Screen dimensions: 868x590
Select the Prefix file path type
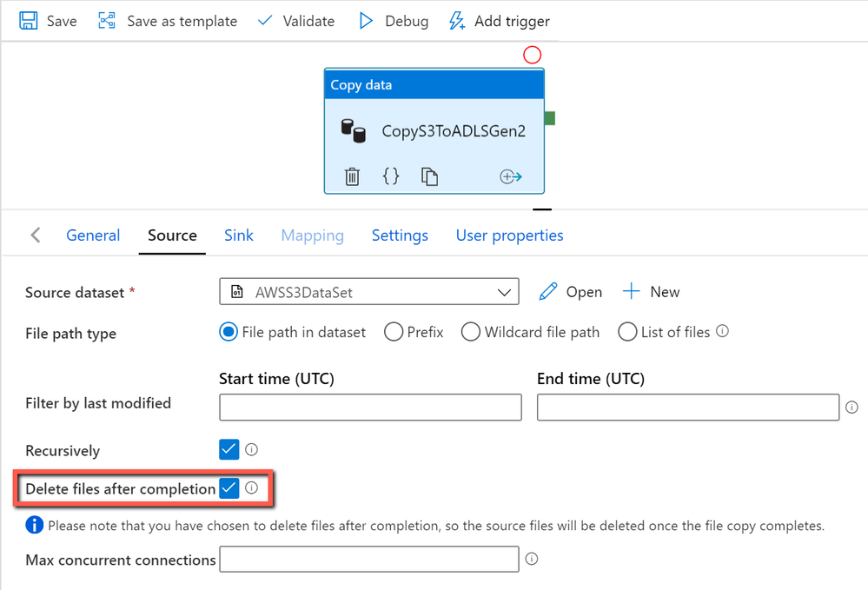click(x=394, y=332)
